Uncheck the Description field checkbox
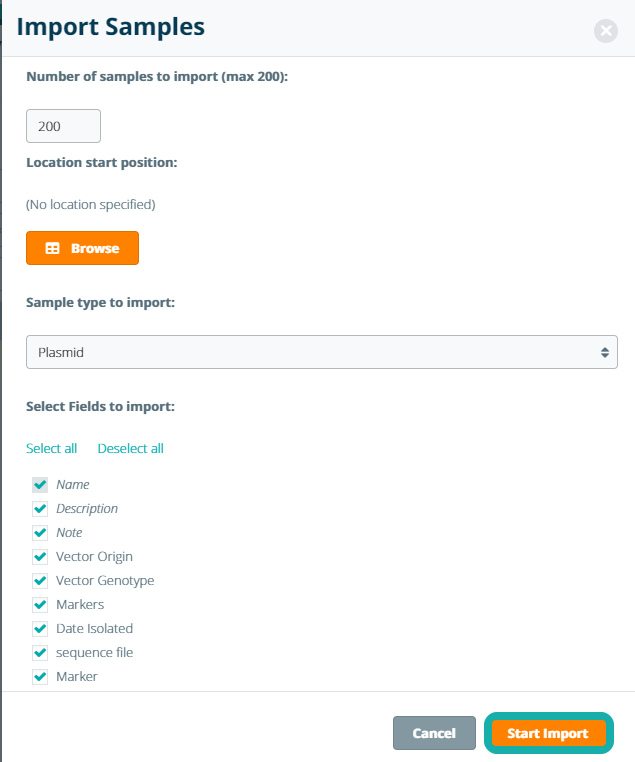Screen dimensions: 635x762 tap(40, 509)
